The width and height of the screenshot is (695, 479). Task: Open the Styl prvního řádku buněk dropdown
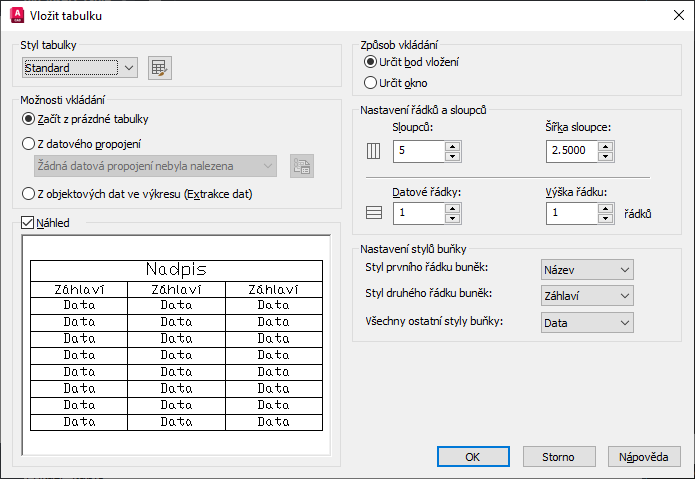pyautogui.click(x=587, y=270)
